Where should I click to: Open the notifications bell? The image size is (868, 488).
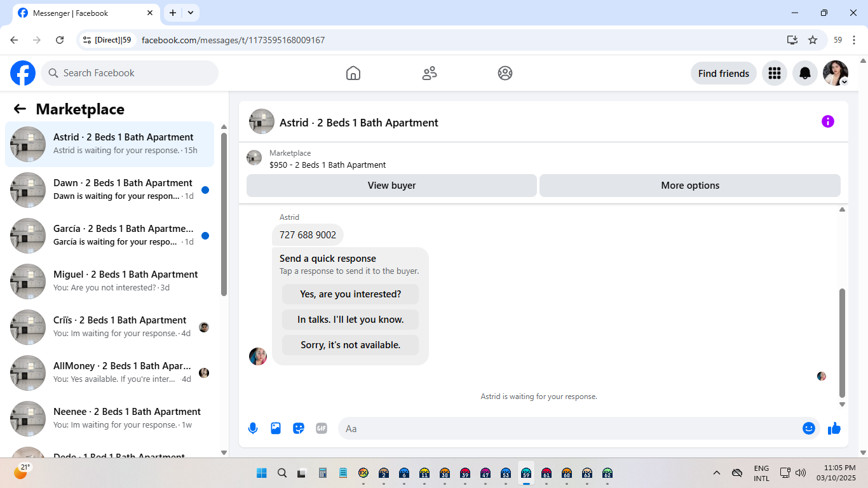point(805,73)
